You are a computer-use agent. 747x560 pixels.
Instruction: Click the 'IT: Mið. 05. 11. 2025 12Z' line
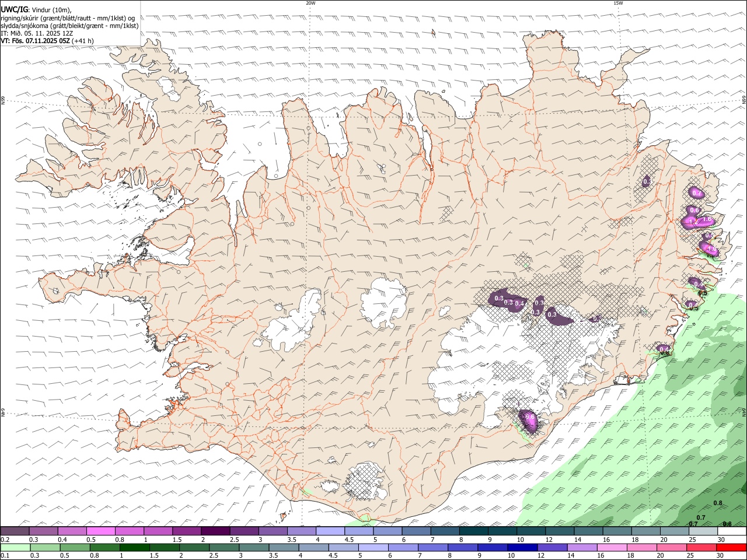(x=37, y=33)
